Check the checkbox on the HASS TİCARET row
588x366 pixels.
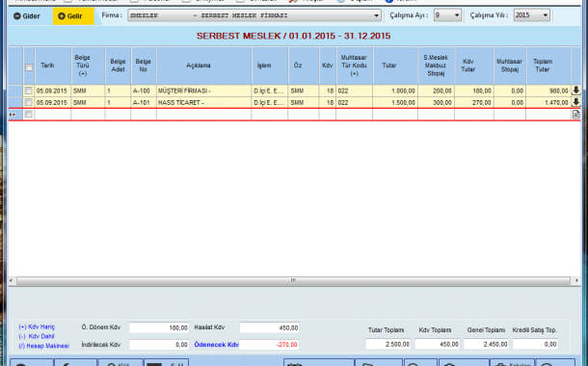click(29, 102)
